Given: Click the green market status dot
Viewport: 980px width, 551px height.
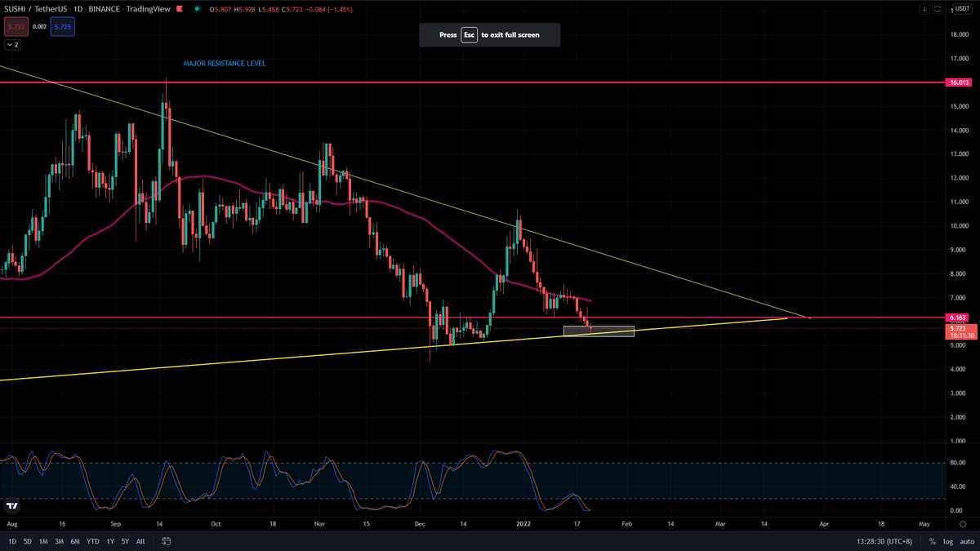Looking at the screenshot, I should pyautogui.click(x=196, y=9).
